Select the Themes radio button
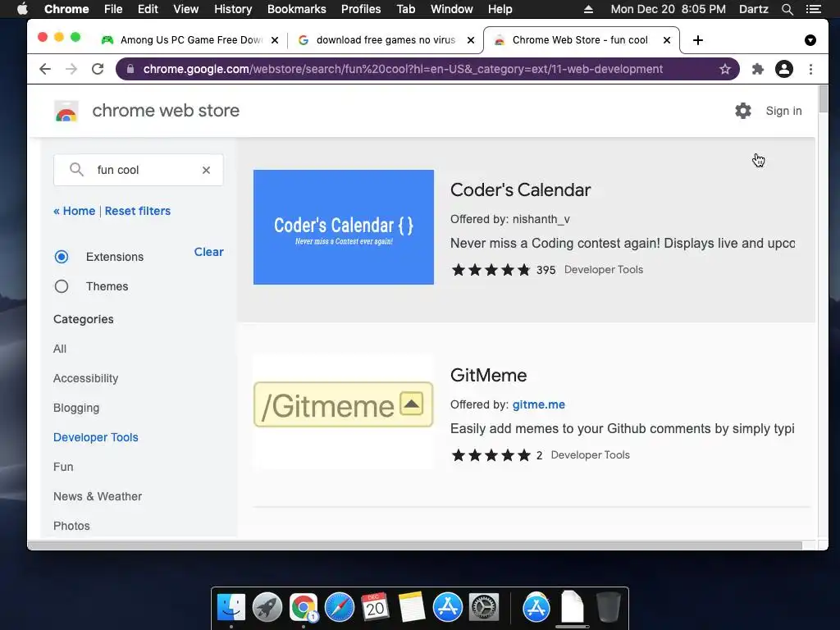The height and width of the screenshot is (630, 840). click(x=62, y=286)
